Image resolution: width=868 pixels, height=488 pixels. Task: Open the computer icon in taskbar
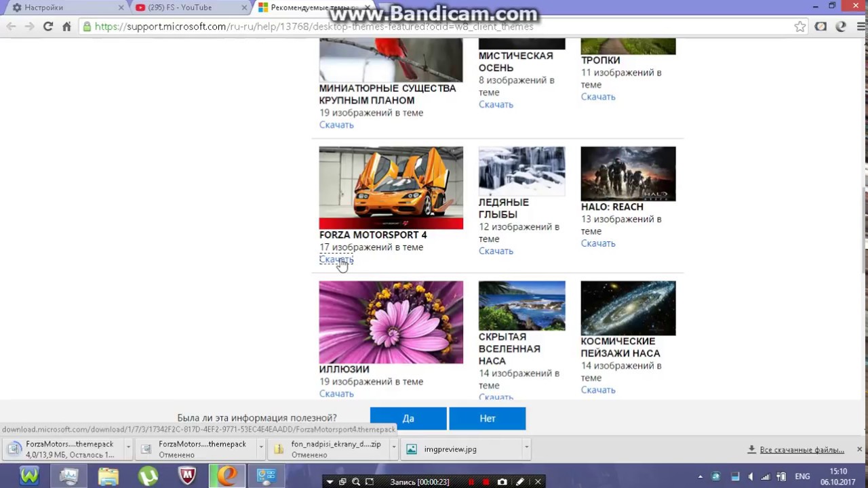pyautogui.click(x=68, y=476)
